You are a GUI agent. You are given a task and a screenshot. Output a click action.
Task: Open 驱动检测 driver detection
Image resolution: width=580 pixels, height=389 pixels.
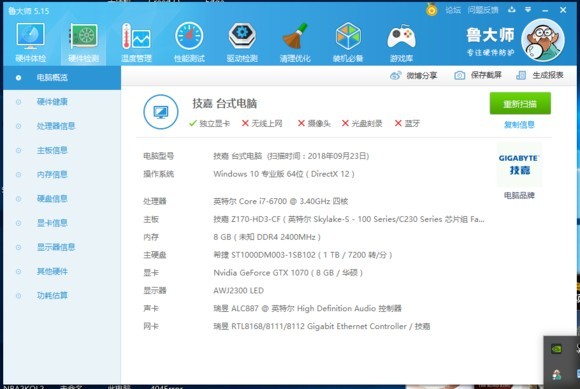tap(242, 43)
